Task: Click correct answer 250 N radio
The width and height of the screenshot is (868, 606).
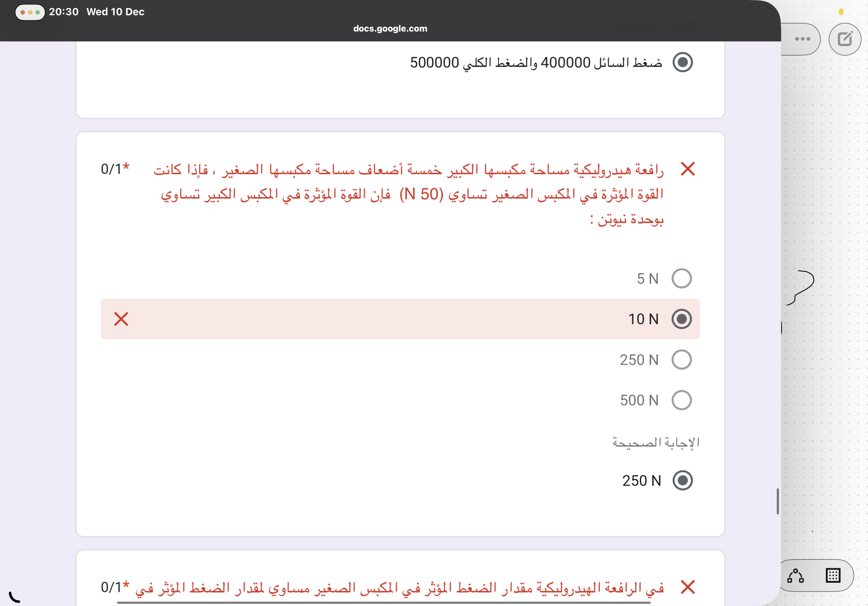Action: point(682,480)
